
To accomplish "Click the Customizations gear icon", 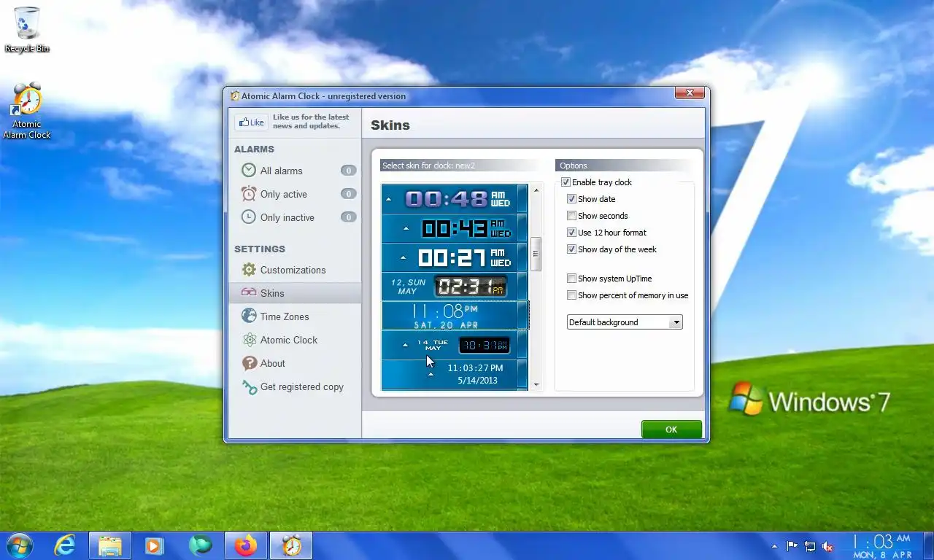I will click(x=249, y=270).
